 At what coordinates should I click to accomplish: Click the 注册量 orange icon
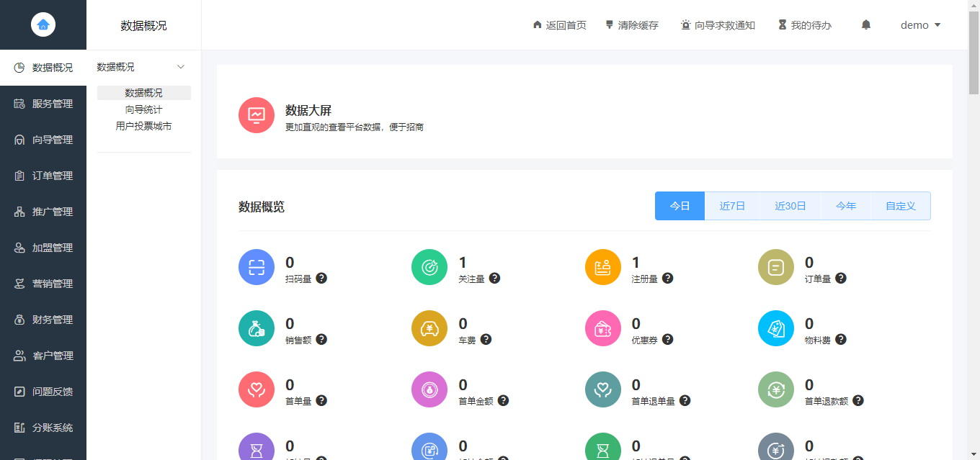pyautogui.click(x=603, y=267)
